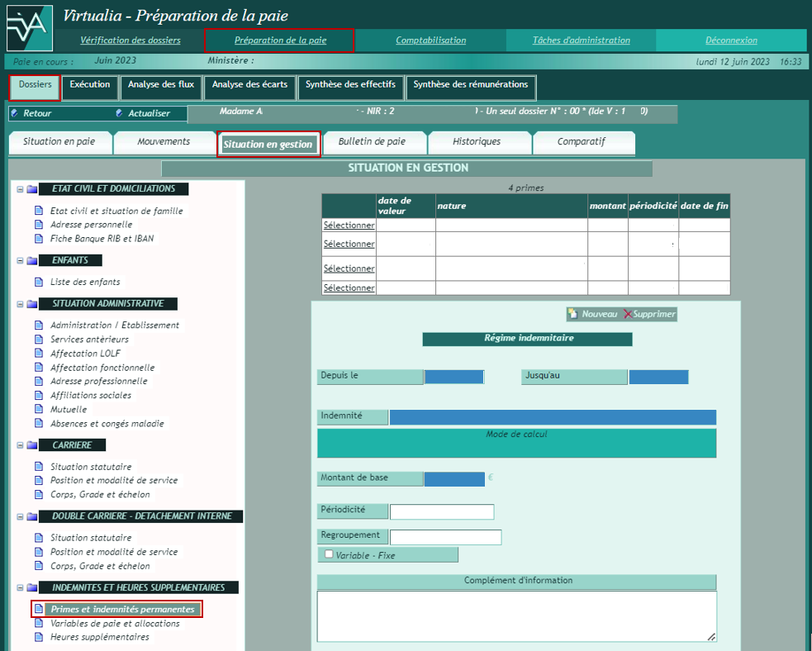Screen dimensions: 812x651
Task: Click the Périodicité input field
Action: tap(441, 511)
